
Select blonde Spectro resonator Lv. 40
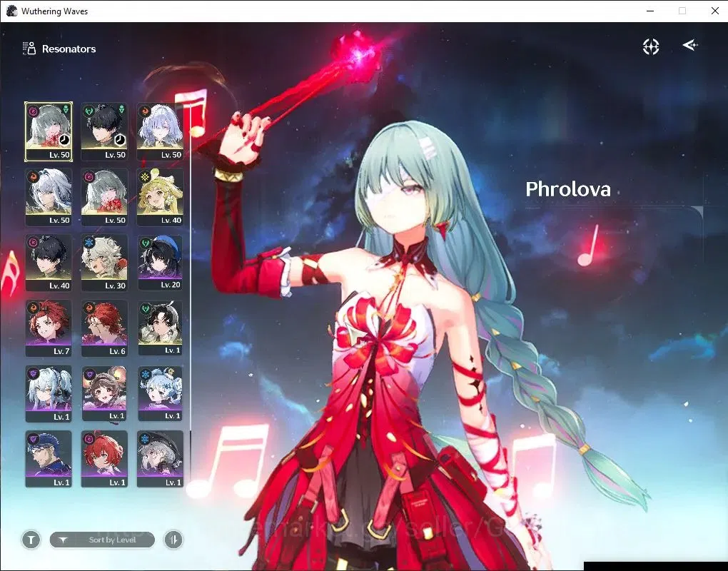point(160,197)
